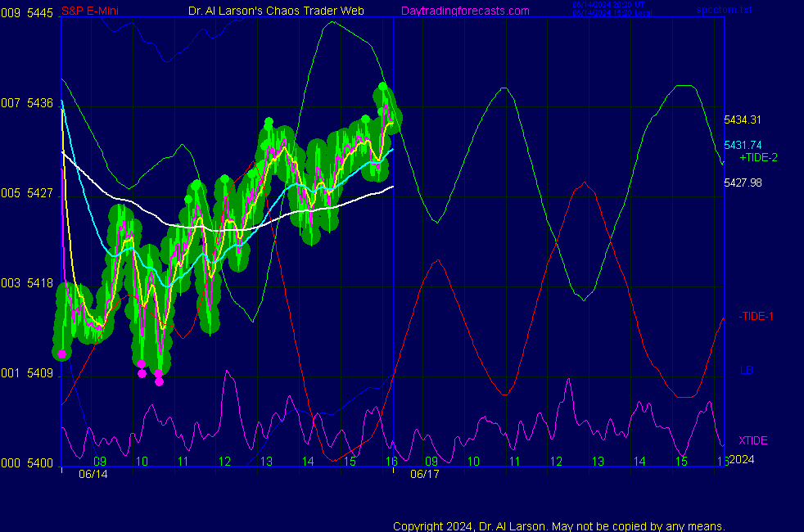Click the yellow '5434.31' value

click(743, 120)
